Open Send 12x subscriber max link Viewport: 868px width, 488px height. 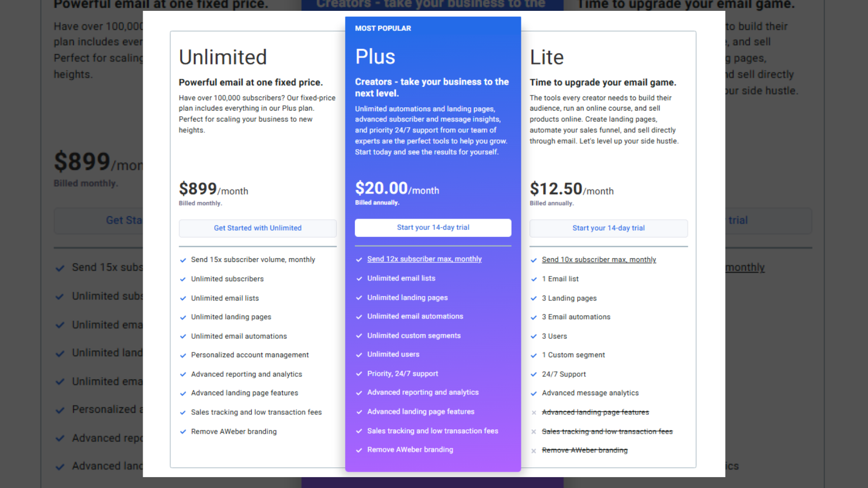point(424,259)
